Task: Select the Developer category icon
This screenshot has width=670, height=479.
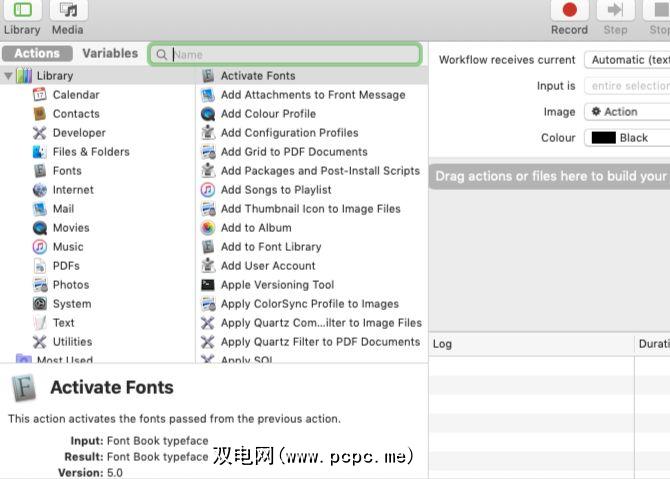Action: coord(40,132)
